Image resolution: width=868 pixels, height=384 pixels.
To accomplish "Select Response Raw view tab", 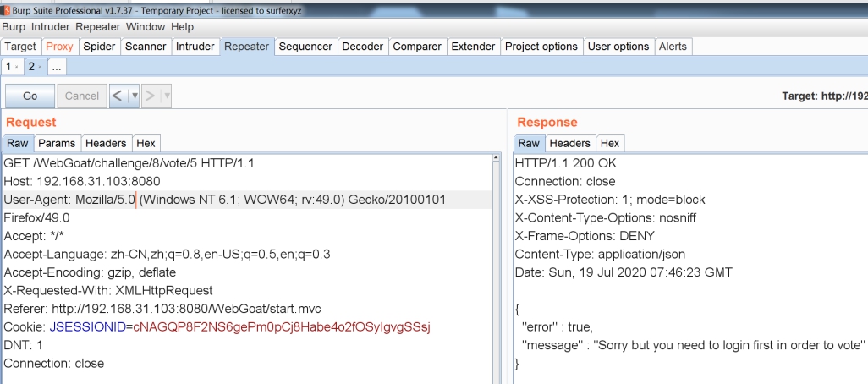I will 529,143.
